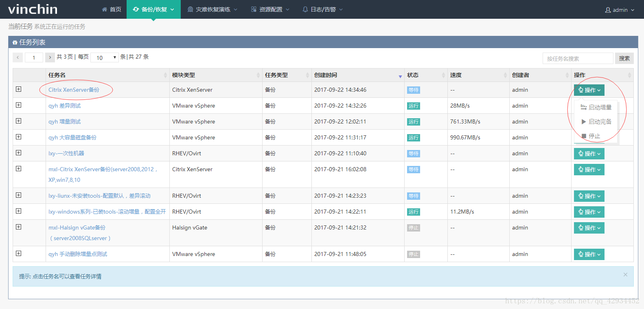Image resolution: width=644 pixels, height=309 pixels.
Task: Select 启动完备 in the operation menu
Action: [x=596, y=121]
